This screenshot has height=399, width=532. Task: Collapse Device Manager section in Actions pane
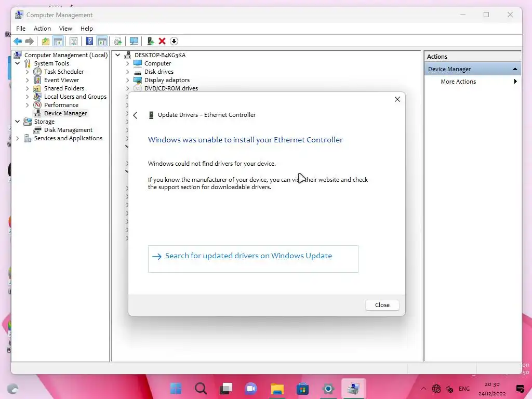click(515, 69)
